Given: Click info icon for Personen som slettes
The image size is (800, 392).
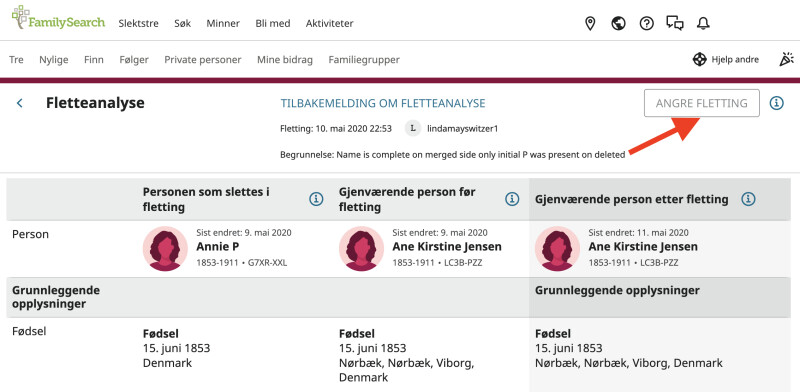Looking at the screenshot, I should (316, 199).
